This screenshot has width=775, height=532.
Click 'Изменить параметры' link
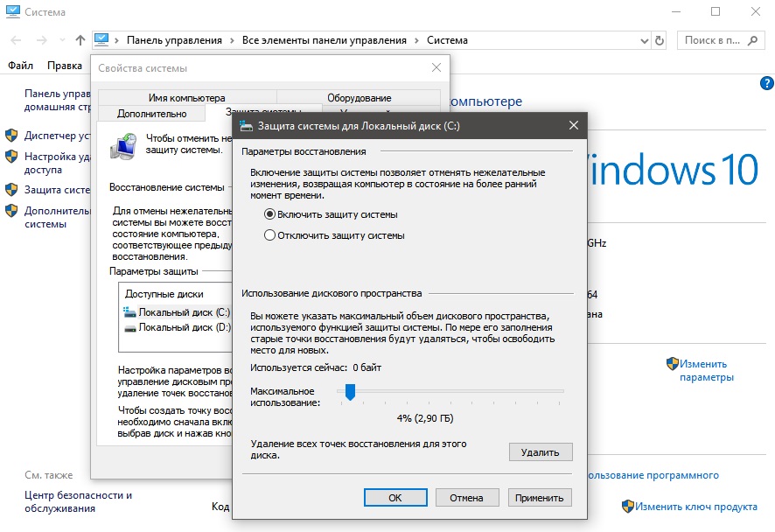pos(706,370)
